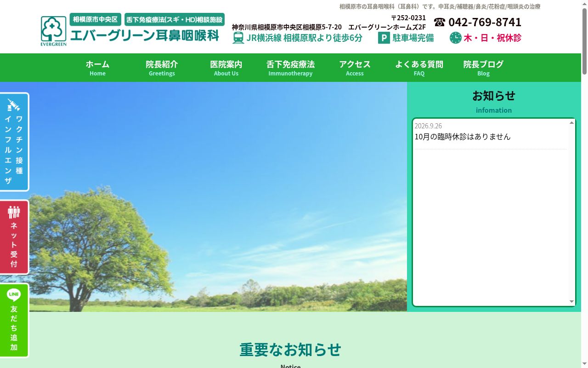Viewport: 588px width, 368px height.
Task: Click the Evergreen tree logo icon
Action: pyautogui.click(x=54, y=31)
